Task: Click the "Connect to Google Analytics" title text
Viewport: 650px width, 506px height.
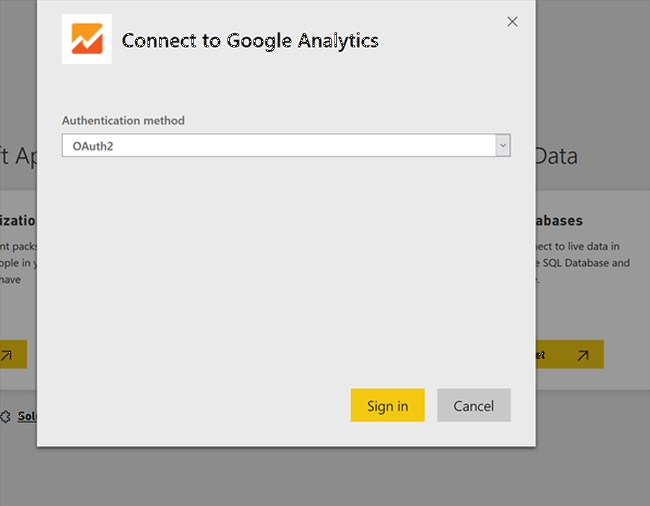Action: tap(250, 41)
